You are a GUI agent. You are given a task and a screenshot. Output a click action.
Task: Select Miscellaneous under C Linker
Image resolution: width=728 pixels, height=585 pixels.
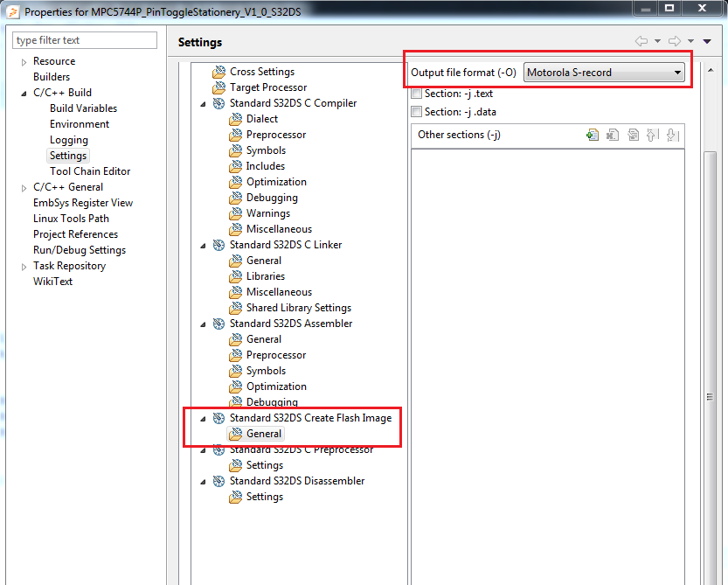[279, 292]
